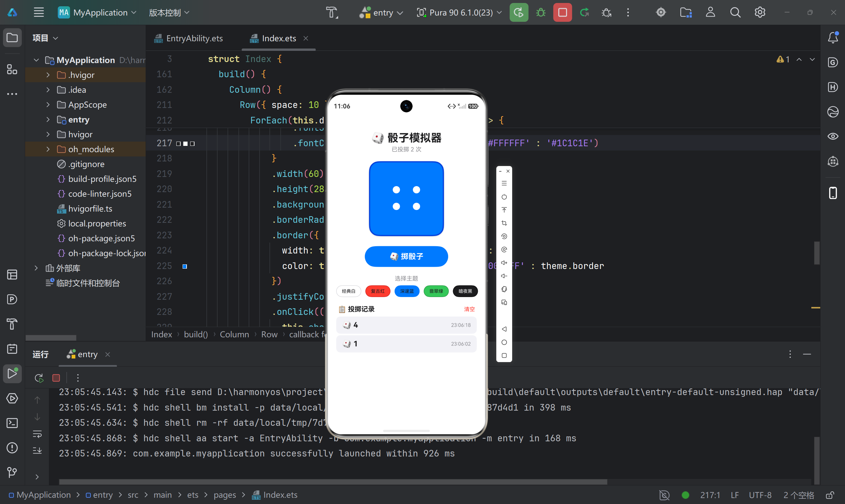The image size is (845, 504).
Task: Click emulator volume up icon
Action: click(504, 263)
